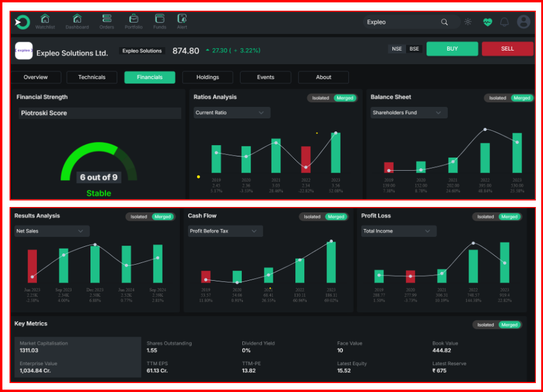Switch to the About tab
This screenshot has height=392, width=543.
tap(323, 77)
